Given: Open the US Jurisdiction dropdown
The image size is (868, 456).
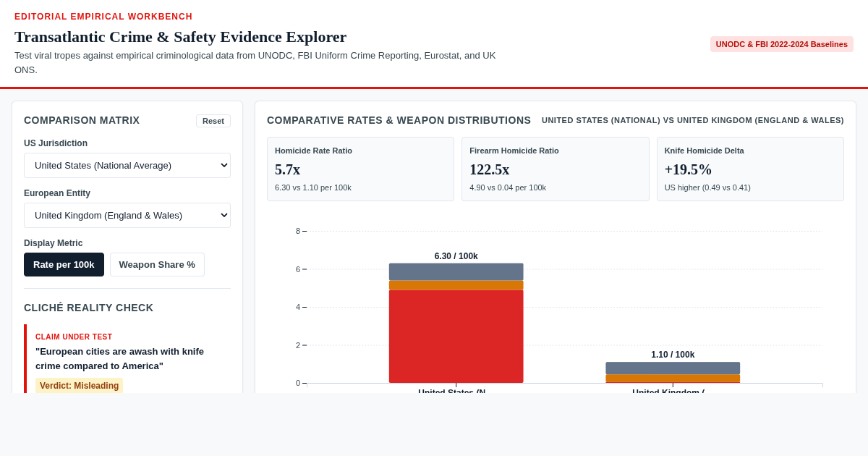Looking at the screenshot, I should point(127,165).
